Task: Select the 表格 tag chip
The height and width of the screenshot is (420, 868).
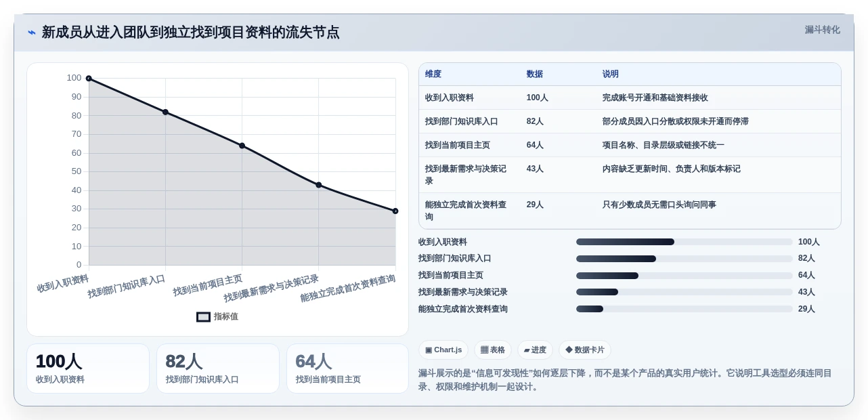Action: coord(493,350)
